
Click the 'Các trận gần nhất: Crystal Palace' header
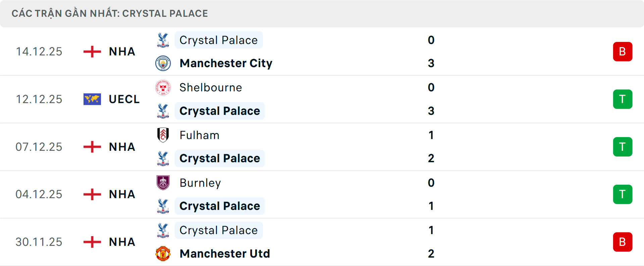pos(110,13)
